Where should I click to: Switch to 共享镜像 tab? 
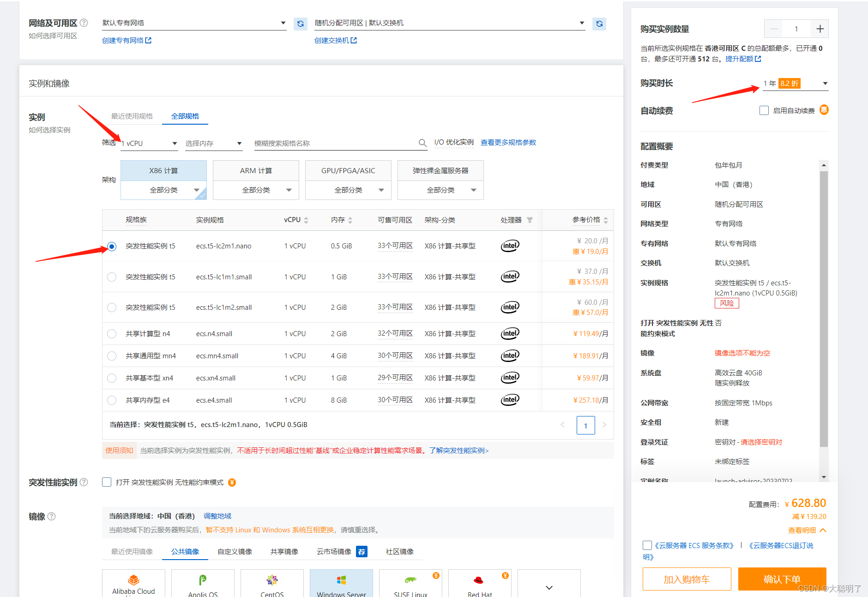click(284, 552)
